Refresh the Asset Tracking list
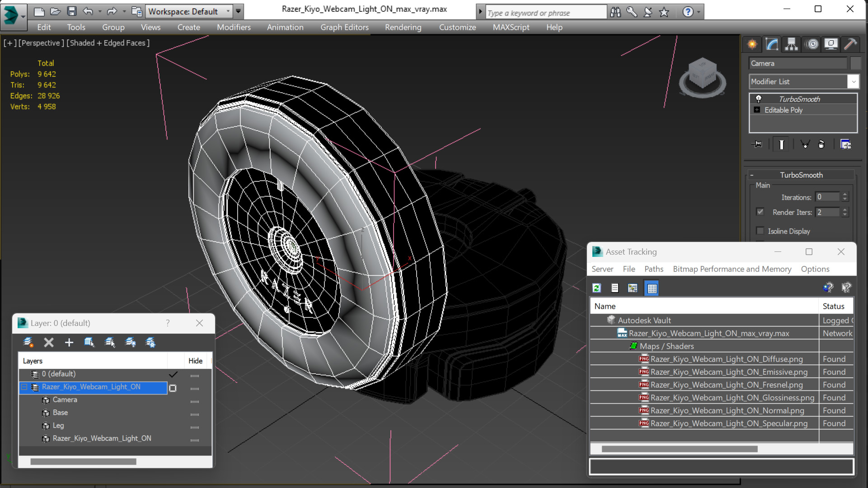 (x=597, y=288)
